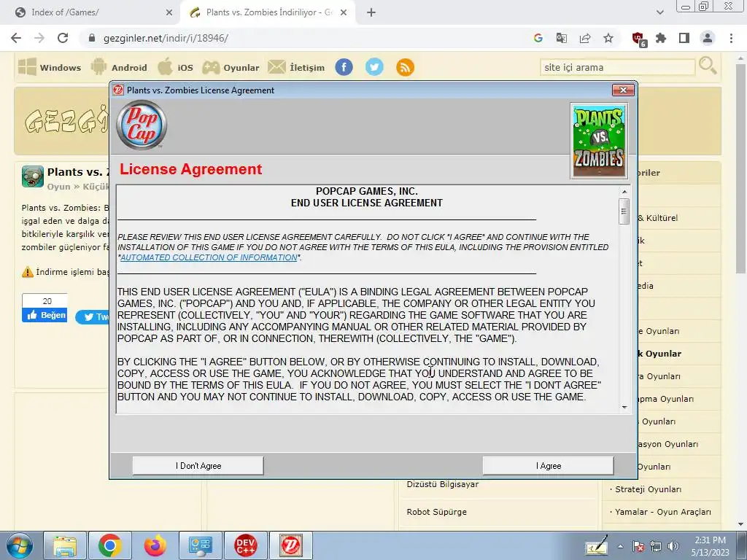Click the site içi arama search field
This screenshot has width=747, height=560.
coord(617,67)
